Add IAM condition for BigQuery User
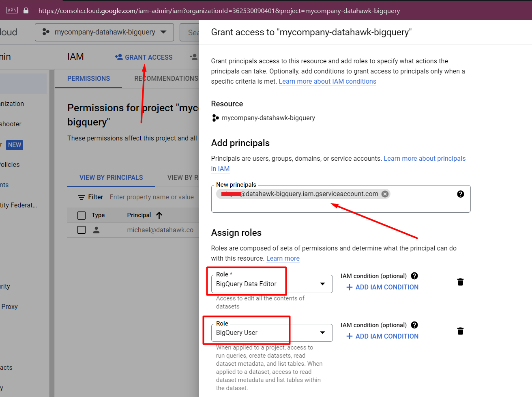Image resolution: width=532 pixels, height=397 pixels. [382, 336]
